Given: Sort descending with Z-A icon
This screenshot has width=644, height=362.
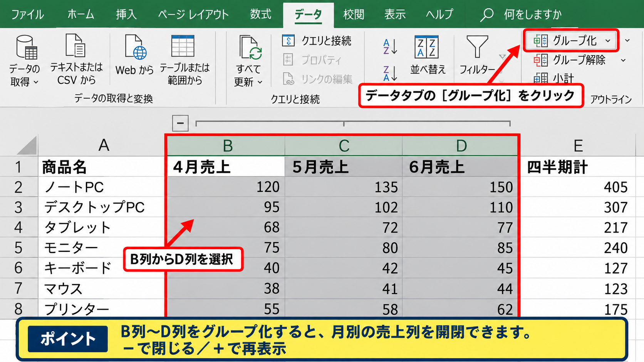Looking at the screenshot, I should coord(390,73).
